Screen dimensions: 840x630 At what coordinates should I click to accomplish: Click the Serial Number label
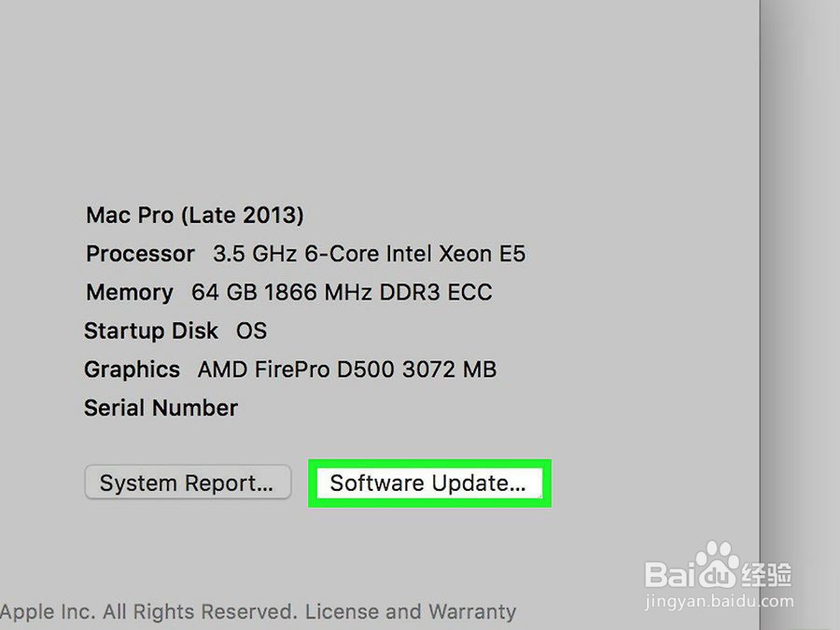coord(161,408)
